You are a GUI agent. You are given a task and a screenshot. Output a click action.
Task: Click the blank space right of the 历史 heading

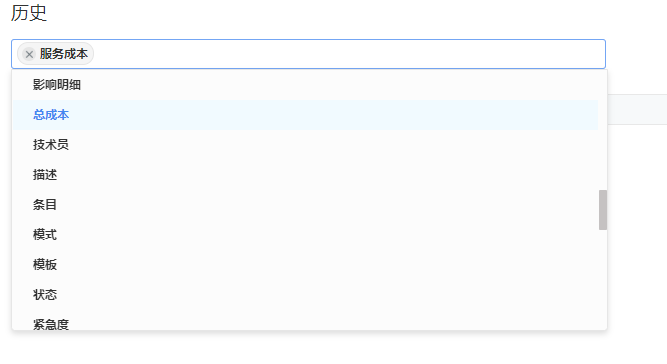[340, 13]
